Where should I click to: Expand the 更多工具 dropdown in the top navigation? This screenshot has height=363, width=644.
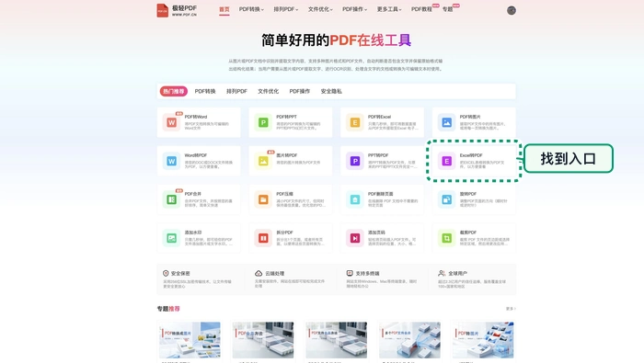pos(389,9)
